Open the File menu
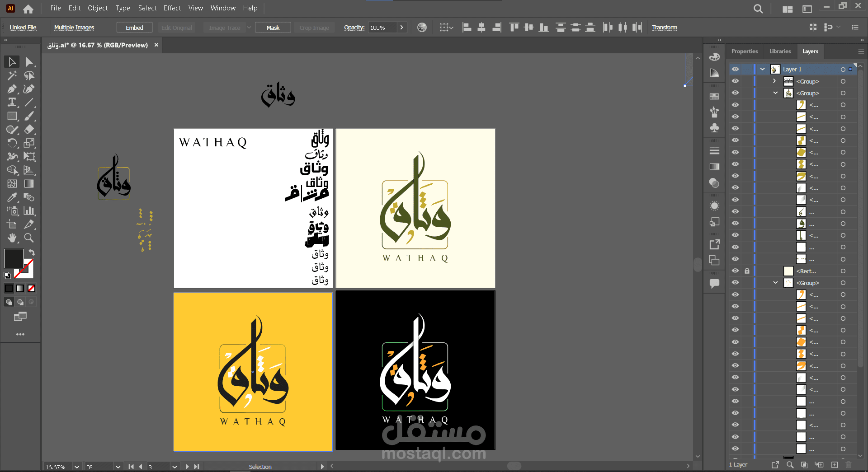This screenshot has height=472, width=868. point(56,8)
